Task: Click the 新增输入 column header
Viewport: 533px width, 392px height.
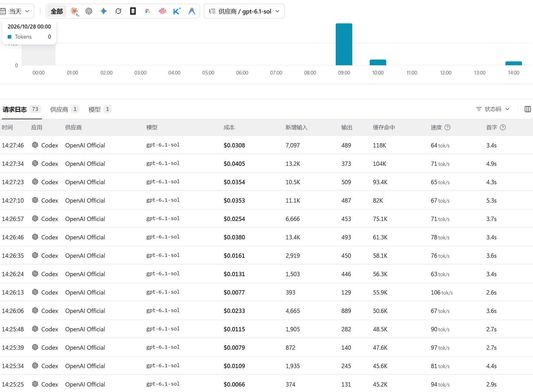Action: [297, 127]
